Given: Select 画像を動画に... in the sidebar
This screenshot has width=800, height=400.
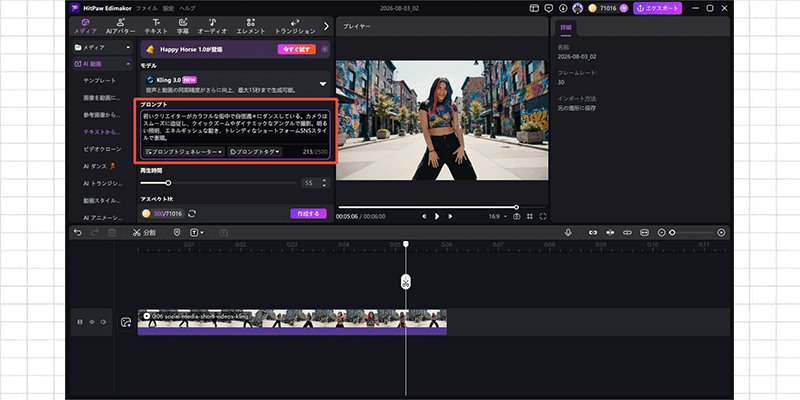Looking at the screenshot, I should point(102,97).
